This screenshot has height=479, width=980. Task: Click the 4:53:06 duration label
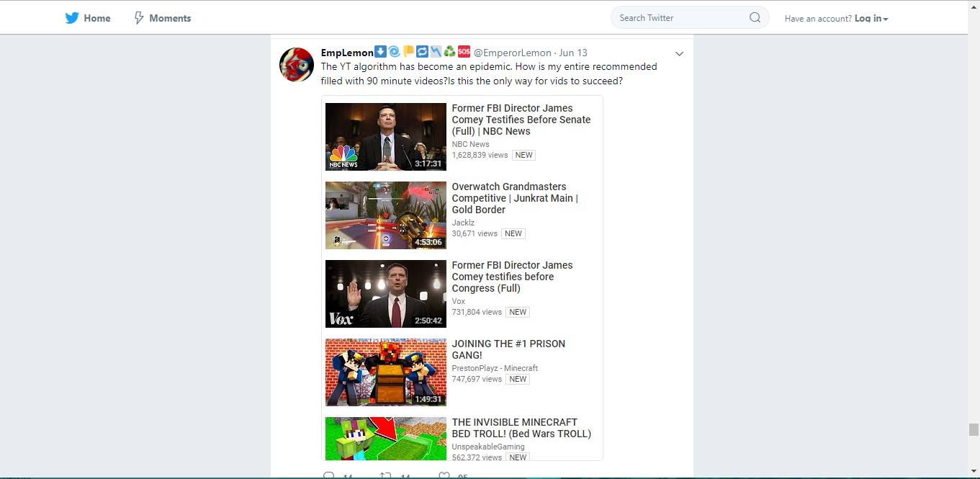pos(428,242)
